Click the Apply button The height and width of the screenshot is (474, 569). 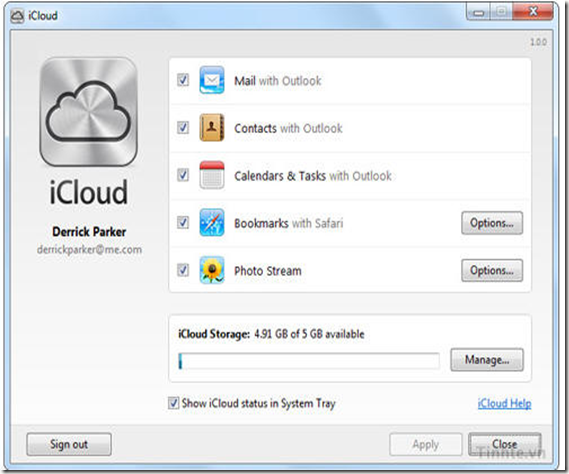click(x=426, y=444)
